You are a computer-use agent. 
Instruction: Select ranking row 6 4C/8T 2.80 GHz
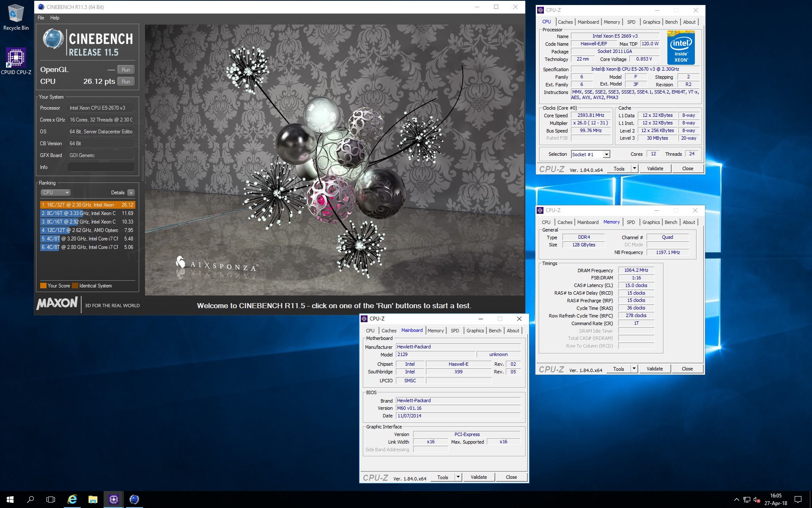click(88, 247)
